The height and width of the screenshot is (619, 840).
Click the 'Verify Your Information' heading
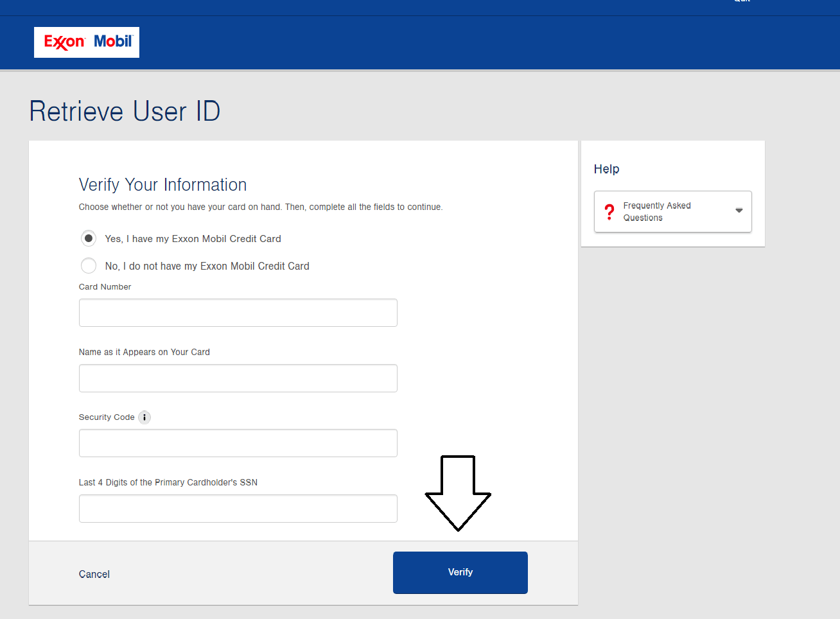(x=163, y=185)
